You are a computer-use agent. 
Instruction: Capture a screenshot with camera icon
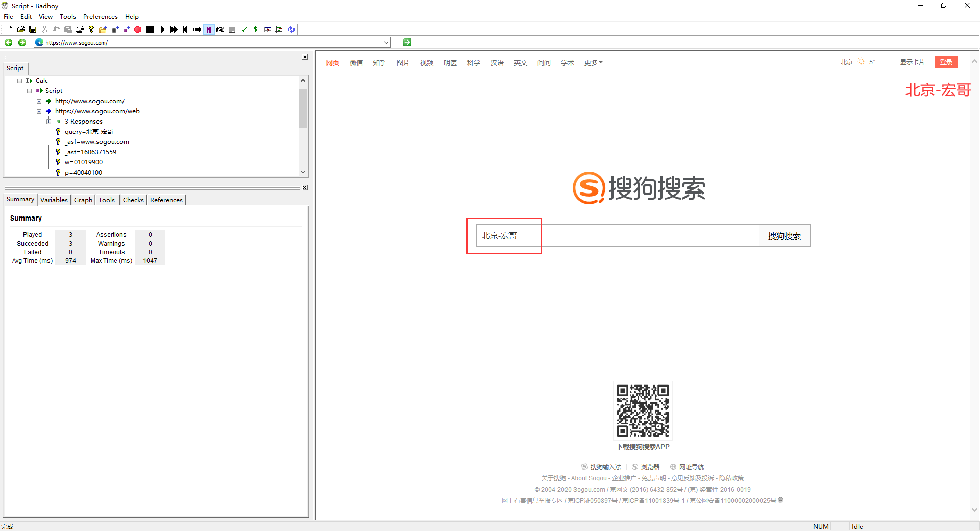click(x=220, y=29)
